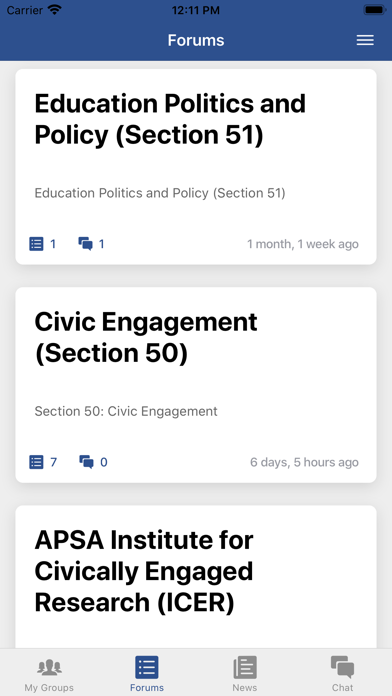Tap the Forums list icon in bottom bar
The width and height of the screenshot is (392, 696).
(x=147, y=667)
